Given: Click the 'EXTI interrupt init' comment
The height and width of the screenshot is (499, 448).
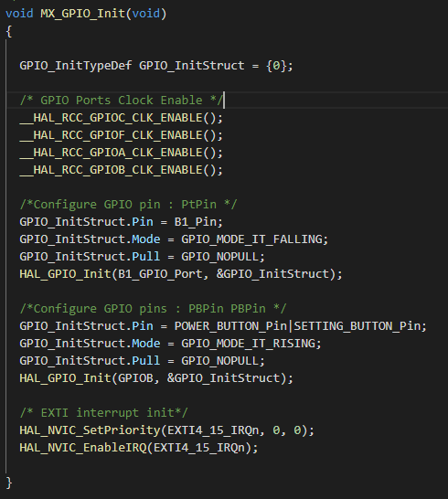Looking at the screenshot, I should (x=104, y=413).
